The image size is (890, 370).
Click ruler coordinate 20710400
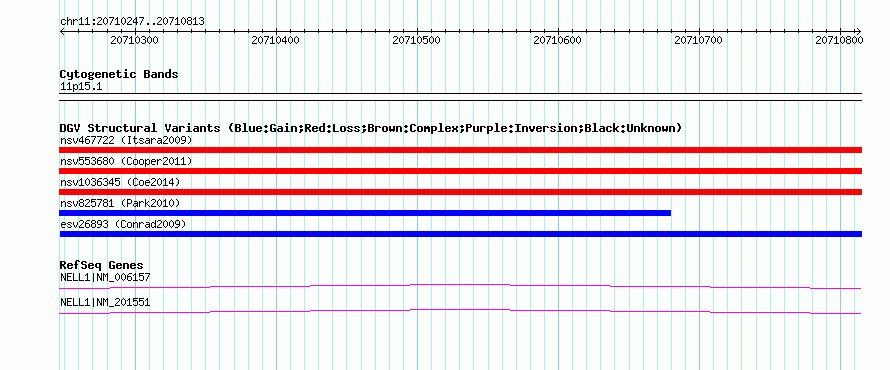[x=275, y=40]
